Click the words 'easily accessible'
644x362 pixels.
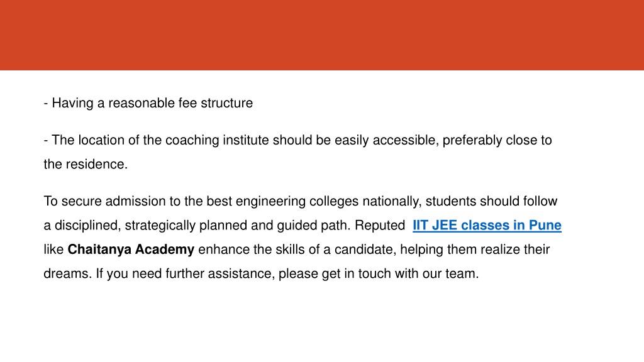(386, 140)
